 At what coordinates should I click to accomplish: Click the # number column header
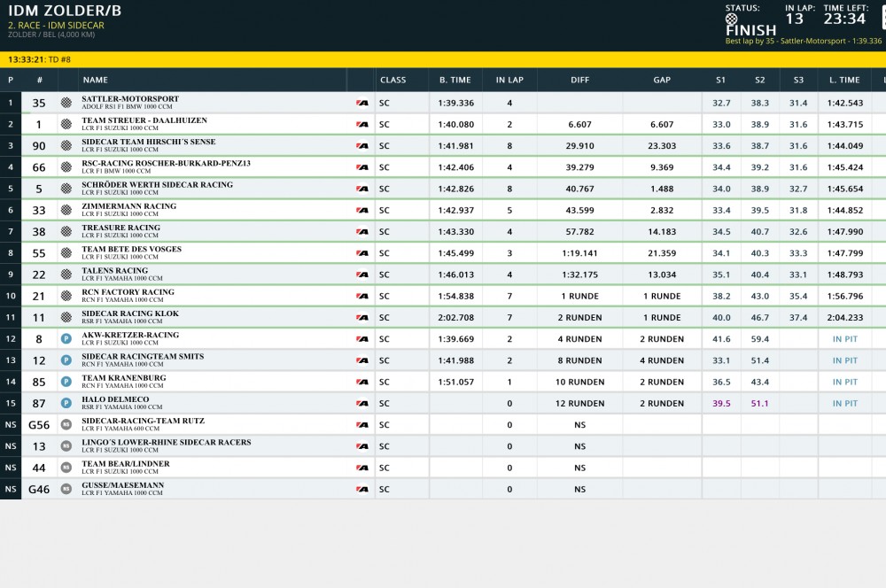click(x=40, y=81)
